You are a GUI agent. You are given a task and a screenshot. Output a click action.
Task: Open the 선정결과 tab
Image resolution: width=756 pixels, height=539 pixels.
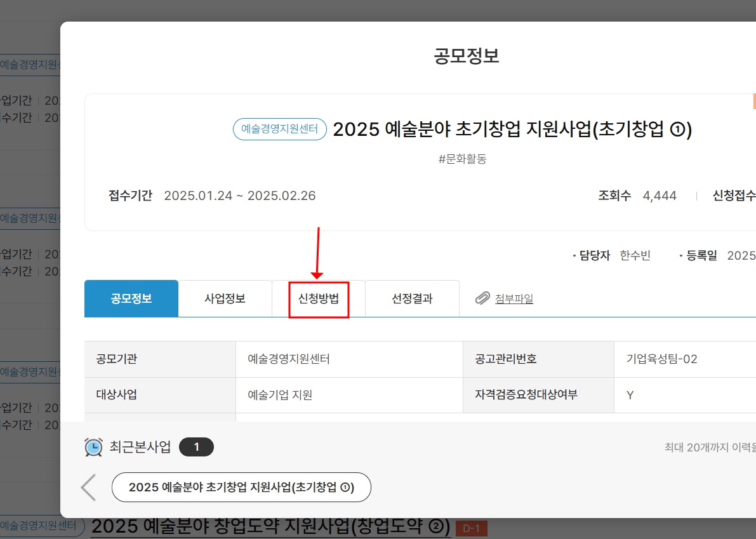click(412, 298)
